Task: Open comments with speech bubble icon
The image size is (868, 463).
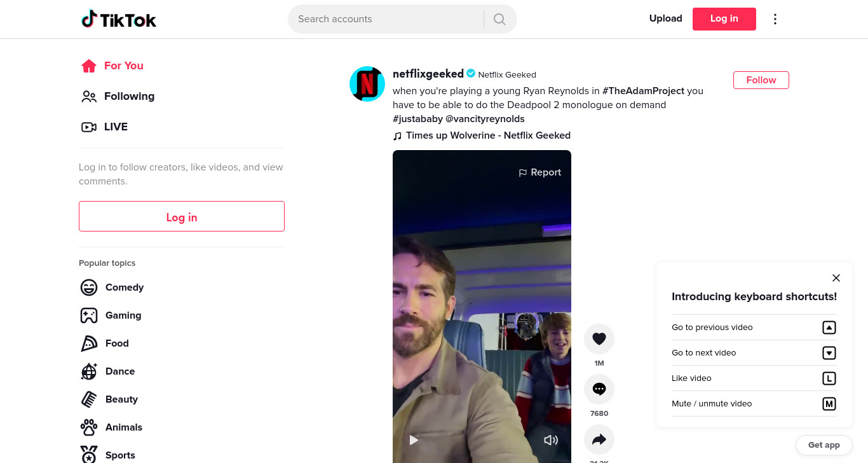Action: click(x=599, y=389)
